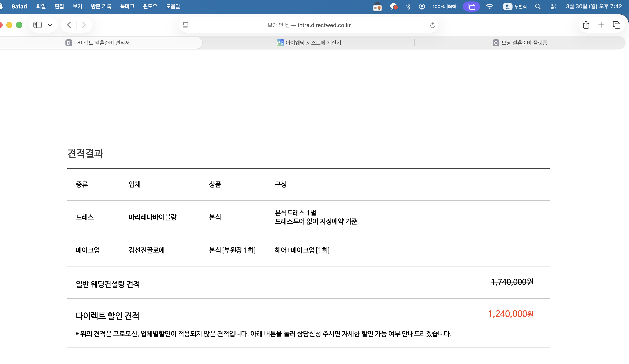Reload the current webpage
This screenshot has width=629, height=364.
click(x=432, y=25)
